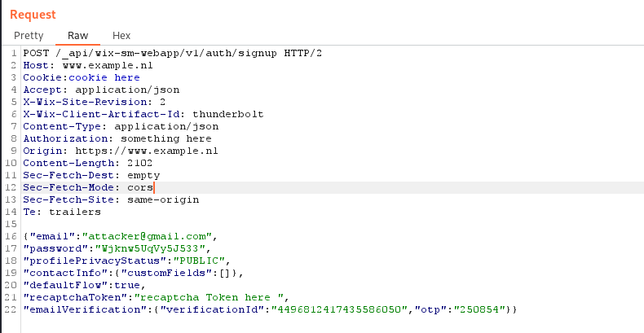
Task: Click the Request panel heading
Action: pos(33,15)
